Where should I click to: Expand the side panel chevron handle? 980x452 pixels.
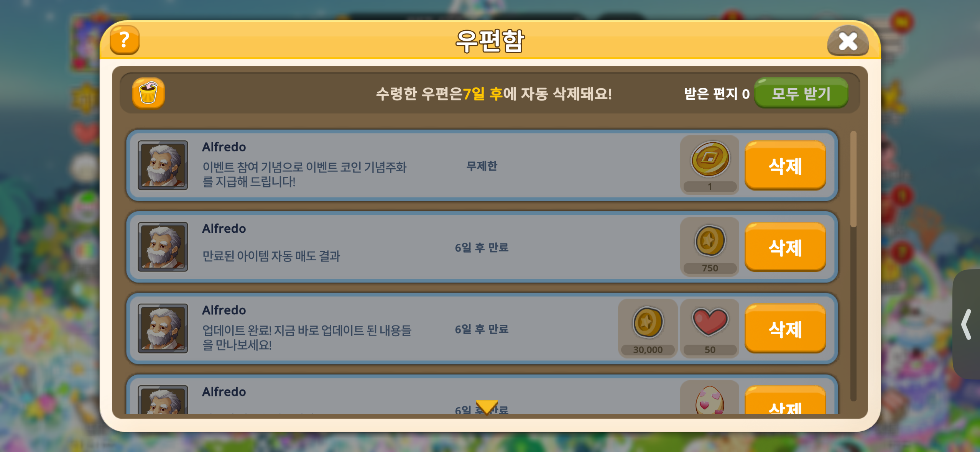[x=967, y=324]
